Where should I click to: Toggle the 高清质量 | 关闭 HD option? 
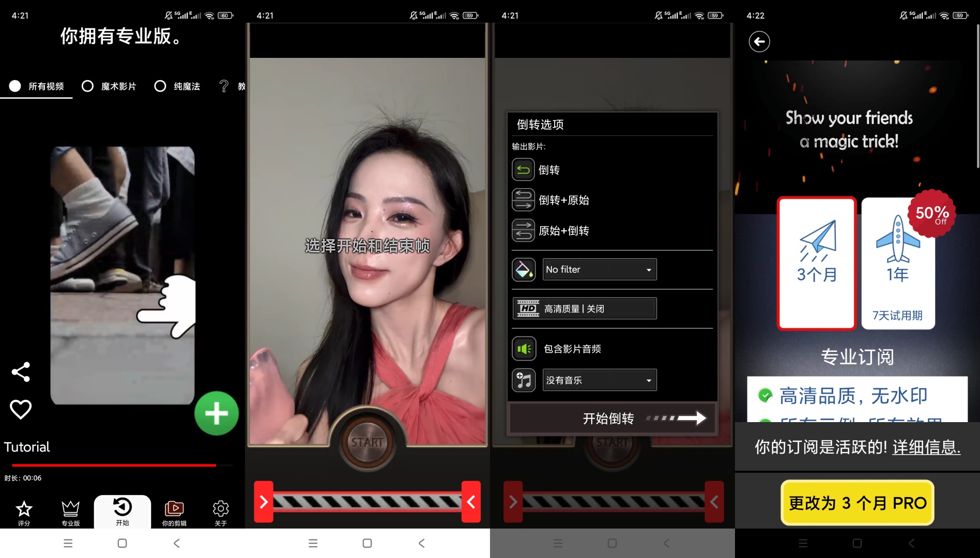585,308
